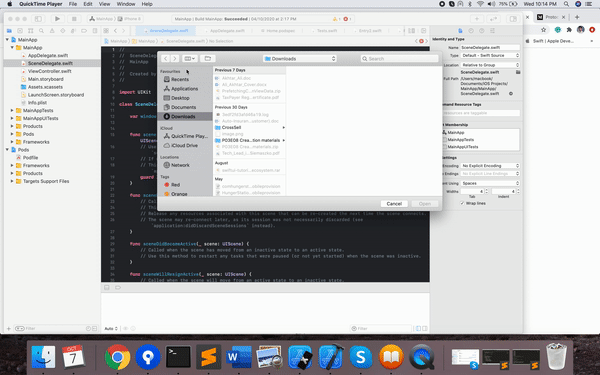This screenshot has width=600, height=375.
Task: Expand the P03E08 Creation materials folder
Action: (284, 140)
